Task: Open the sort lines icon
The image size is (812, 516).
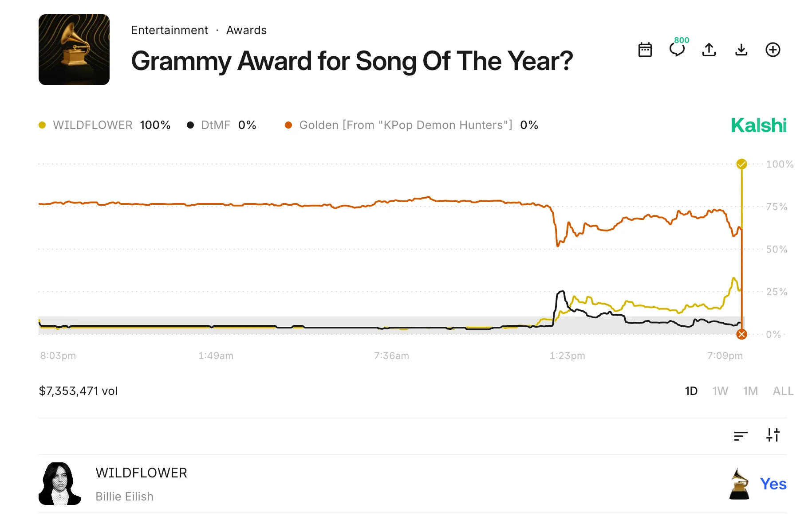Action: tap(741, 436)
